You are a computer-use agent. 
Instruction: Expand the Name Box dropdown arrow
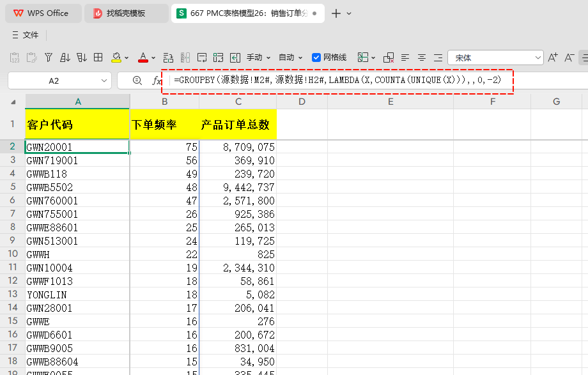click(104, 80)
